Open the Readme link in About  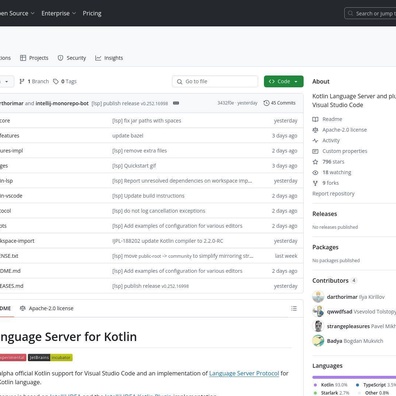[332, 119]
